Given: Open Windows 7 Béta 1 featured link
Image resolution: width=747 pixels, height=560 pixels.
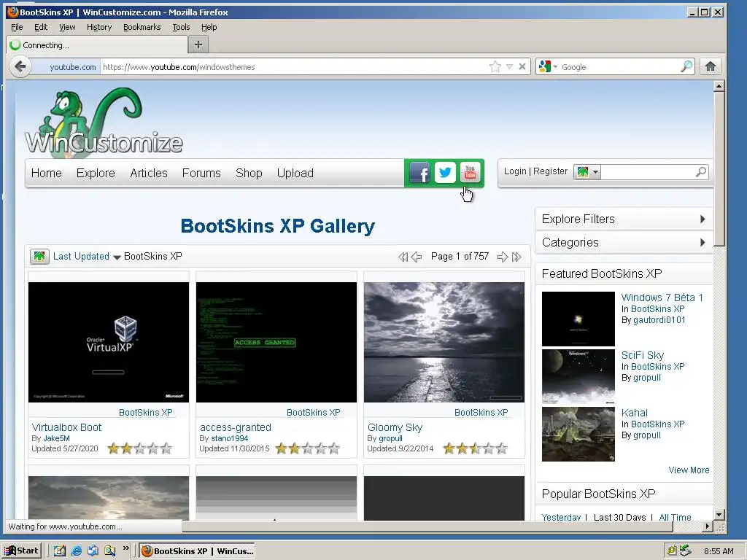Looking at the screenshot, I should [x=662, y=297].
